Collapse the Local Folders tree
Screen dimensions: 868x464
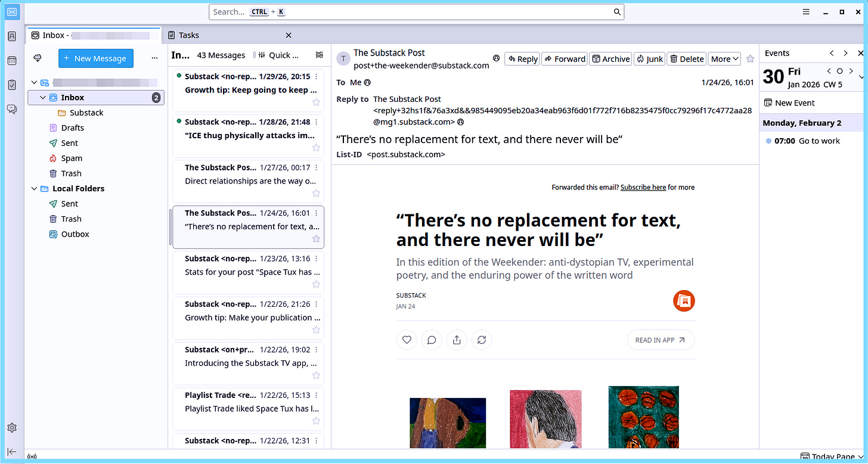coord(34,188)
